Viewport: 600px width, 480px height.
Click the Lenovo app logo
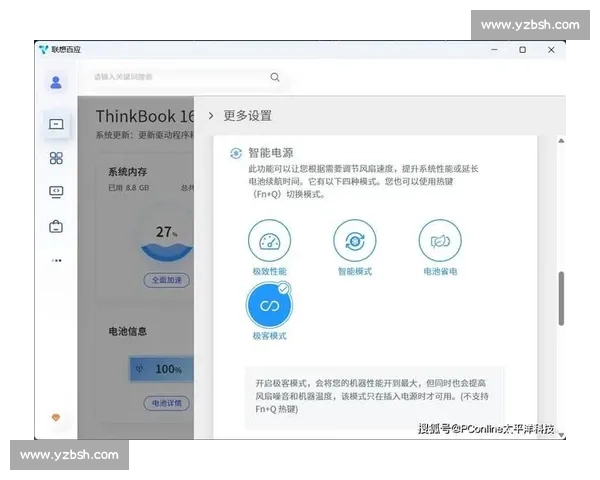[x=44, y=49]
